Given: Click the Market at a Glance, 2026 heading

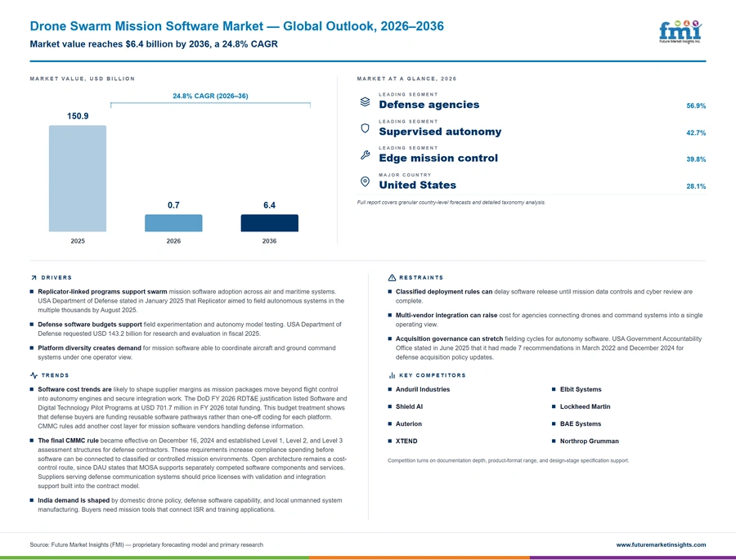Looking at the screenshot, I should pos(406,78).
